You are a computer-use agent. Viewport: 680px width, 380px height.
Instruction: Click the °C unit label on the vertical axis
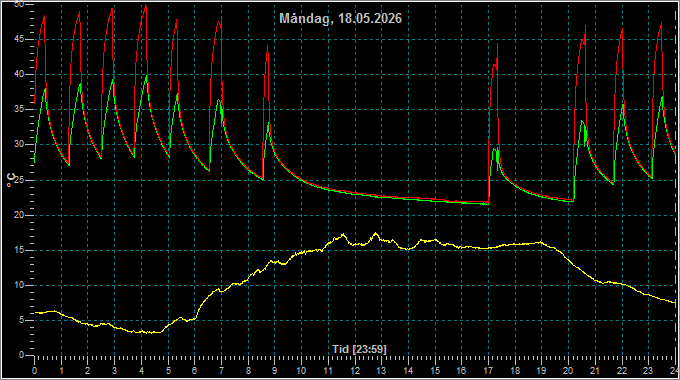coord(11,180)
